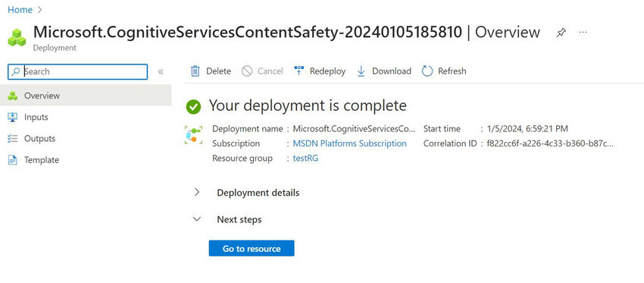The width and height of the screenshot is (644, 283).
Task: Focus the sidebar Search field
Action: pyautogui.click(x=77, y=71)
